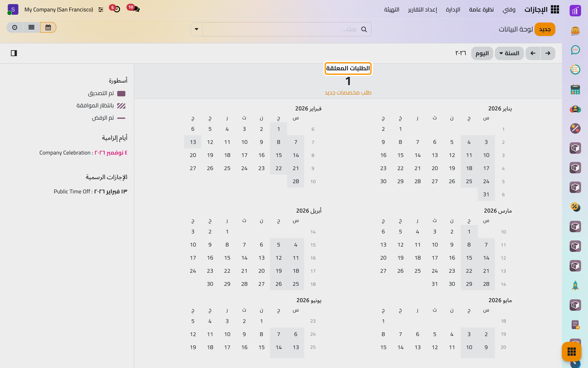
Task: Click the Public Time Off holiday entry
Action: 90,192
